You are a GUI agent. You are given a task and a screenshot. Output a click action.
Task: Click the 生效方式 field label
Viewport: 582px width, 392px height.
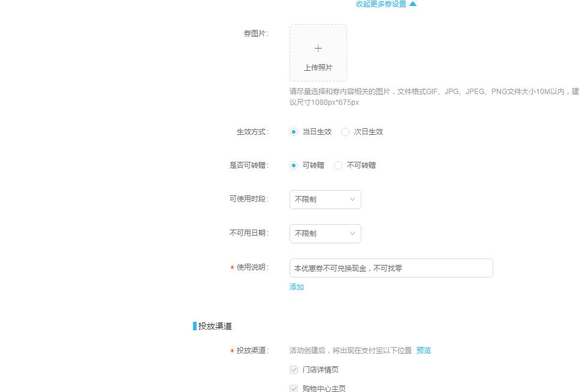click(x=252, y=132)
